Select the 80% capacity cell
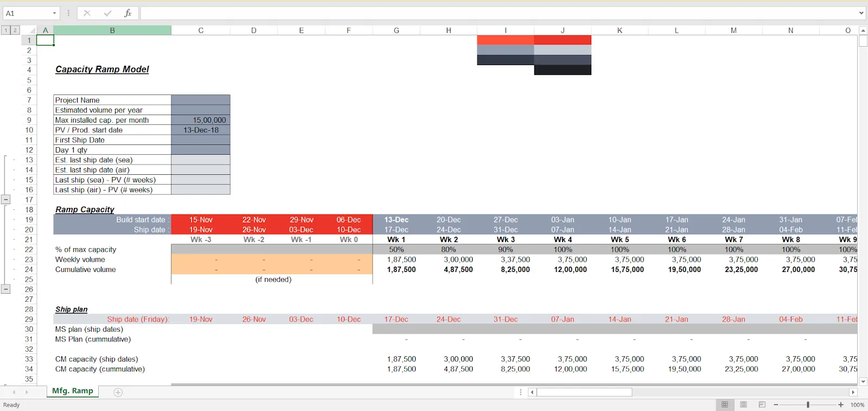The height and width of the screenshot is (411, 868). (449, 250)
